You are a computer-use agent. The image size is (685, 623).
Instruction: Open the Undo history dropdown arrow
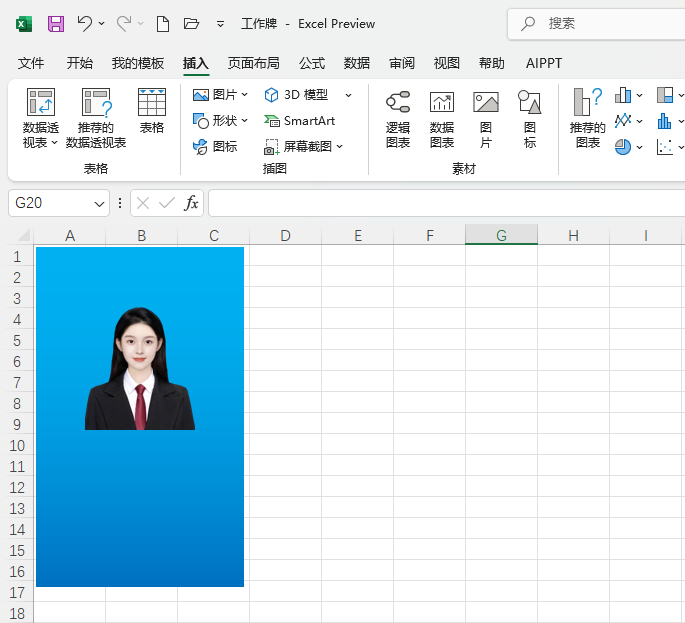tap(101, 24)
